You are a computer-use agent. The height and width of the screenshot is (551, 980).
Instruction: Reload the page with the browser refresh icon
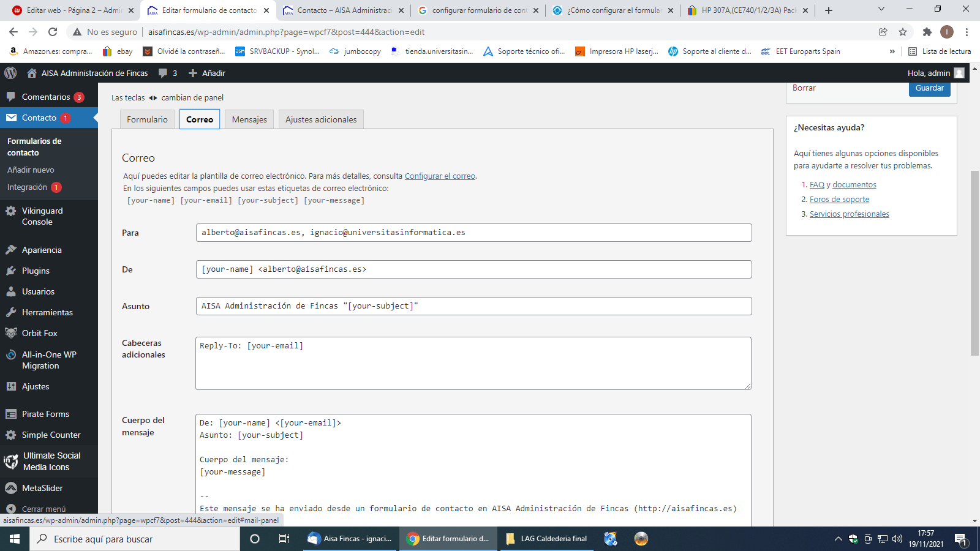point(53,32)
